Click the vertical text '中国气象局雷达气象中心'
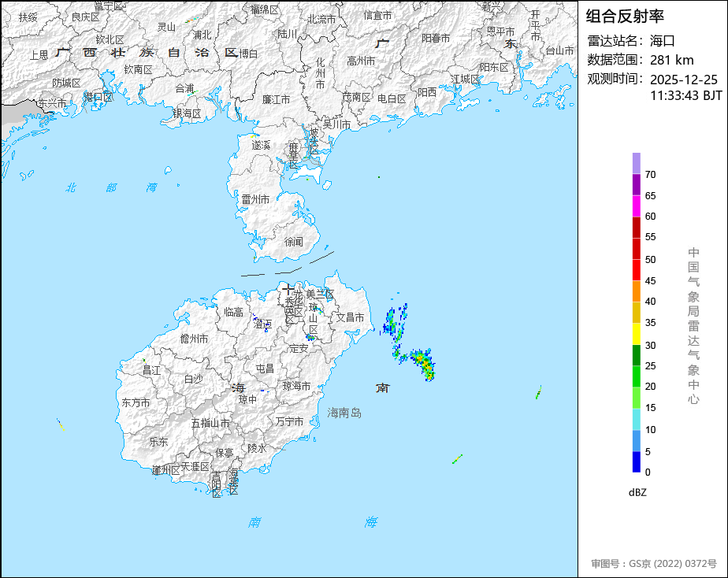Viewport: 728px width, 578px height. pyautogui.click(x=693, y=326)
